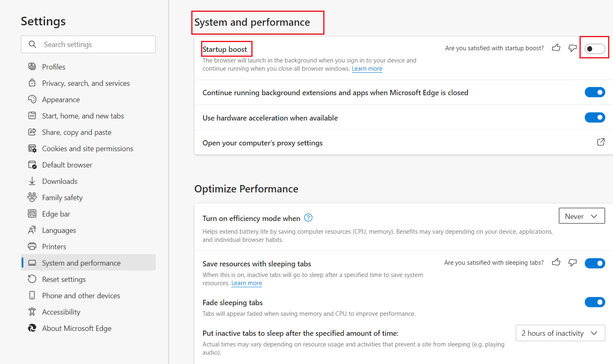
Task: Open the efficiency mode help icon
Action: [308, 218]
